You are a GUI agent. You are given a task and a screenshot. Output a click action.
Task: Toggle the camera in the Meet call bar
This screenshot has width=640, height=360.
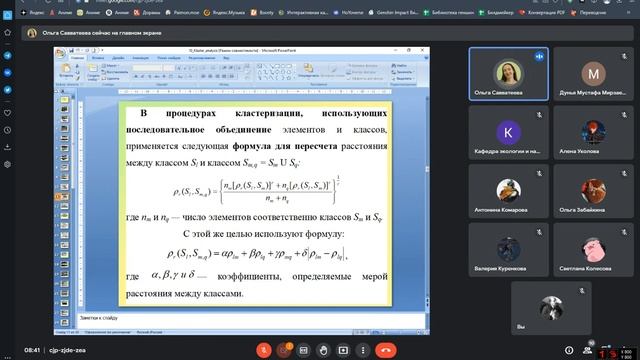pos(284,350)
